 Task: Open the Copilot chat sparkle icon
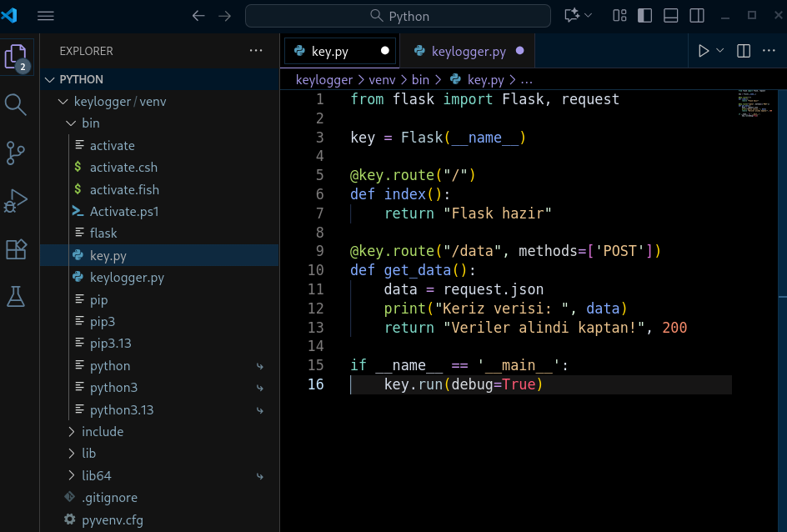[x=572, y=16]
